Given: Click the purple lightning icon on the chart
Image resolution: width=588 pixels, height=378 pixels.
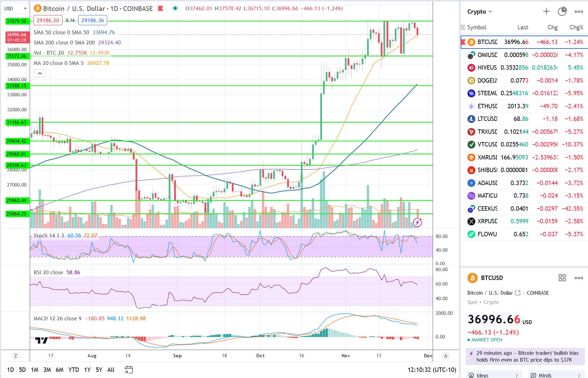Looking at the screenshot, I should (x=417, y=223).
